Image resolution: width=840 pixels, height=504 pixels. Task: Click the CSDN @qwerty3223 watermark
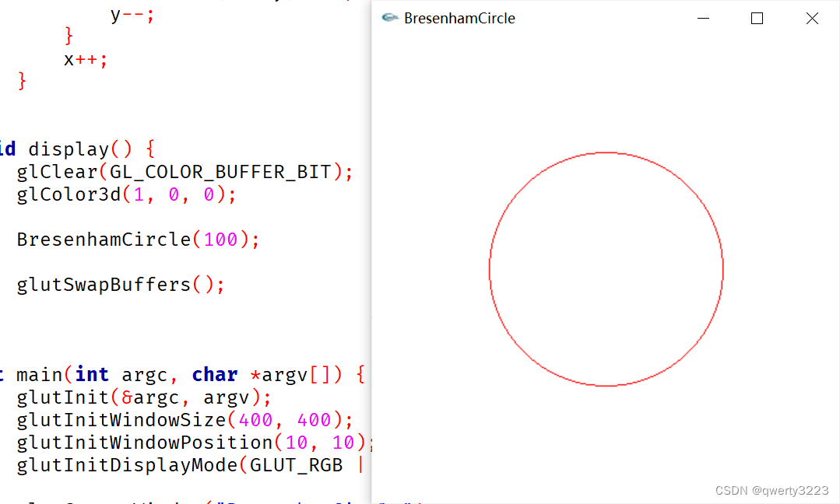[771, 490]
